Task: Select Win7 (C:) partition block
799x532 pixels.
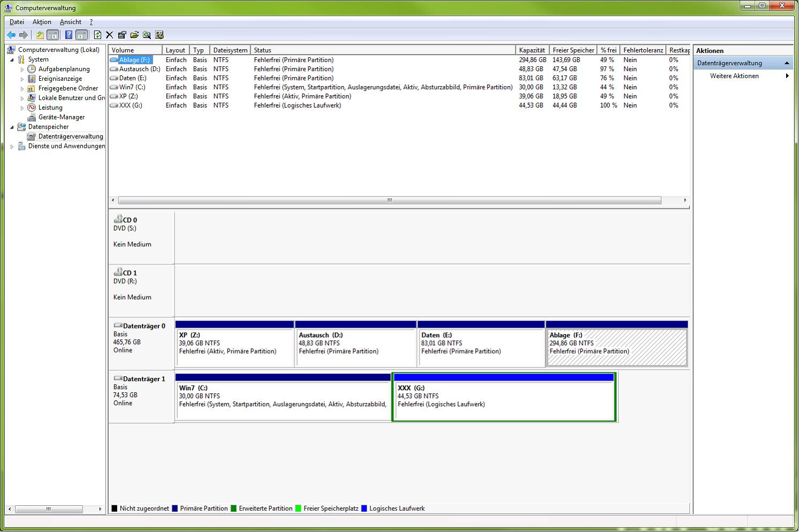Action: 283,397
